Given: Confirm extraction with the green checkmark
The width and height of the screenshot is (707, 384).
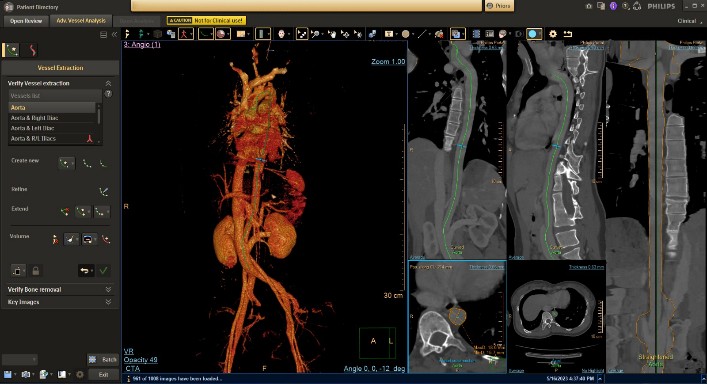Looking at the screenshot, I should tap(103, 270).
